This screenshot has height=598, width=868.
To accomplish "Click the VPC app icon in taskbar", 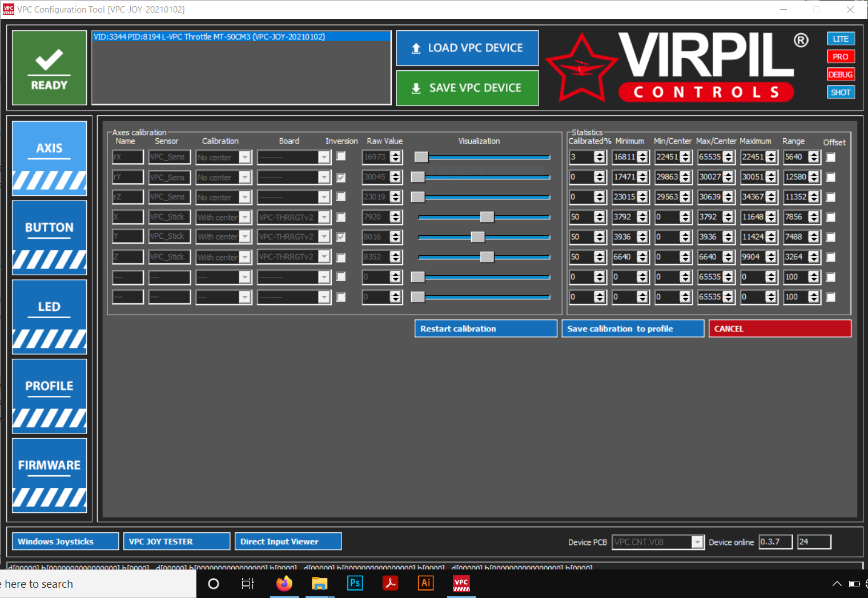I will 461,583.
